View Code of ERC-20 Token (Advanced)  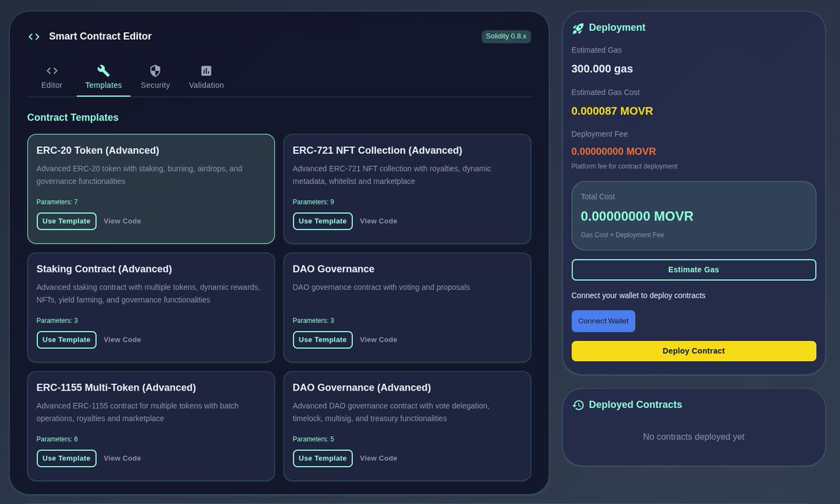(122, 221)
